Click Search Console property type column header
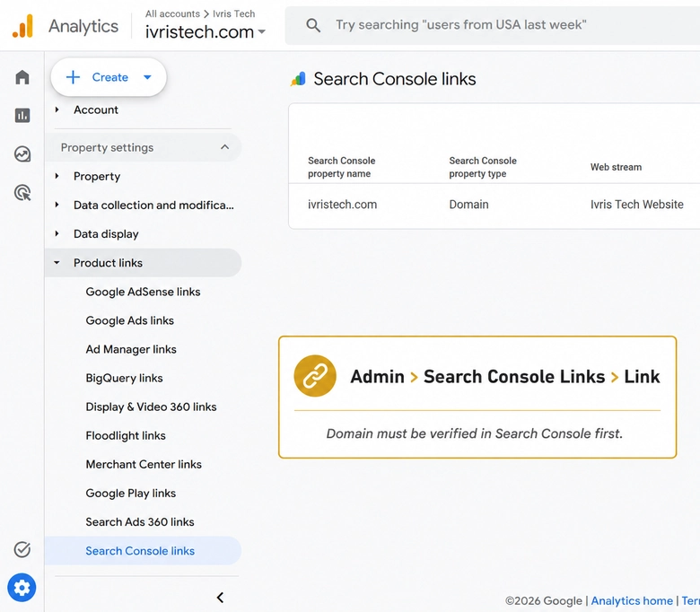 (483, 167)
